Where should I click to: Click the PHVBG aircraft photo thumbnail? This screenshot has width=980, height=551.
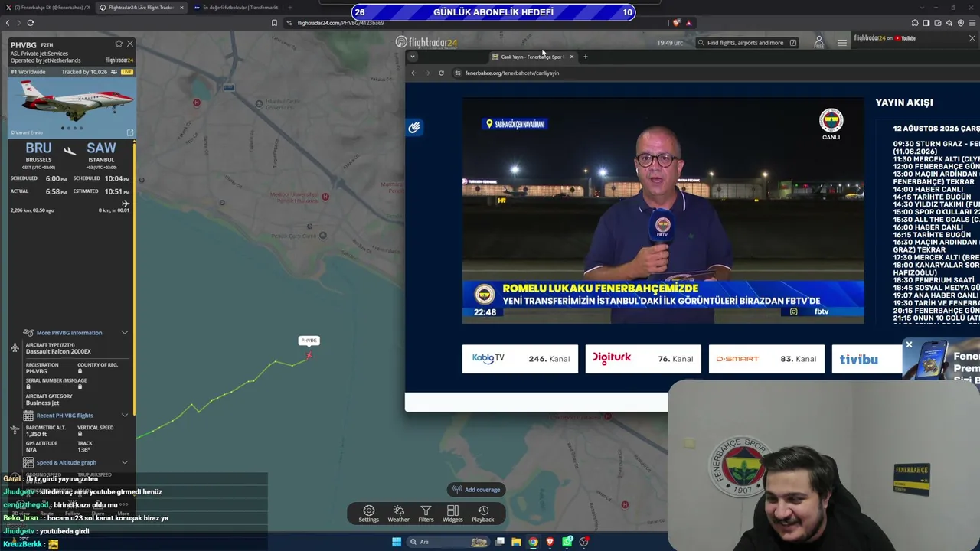click(72, 107)
